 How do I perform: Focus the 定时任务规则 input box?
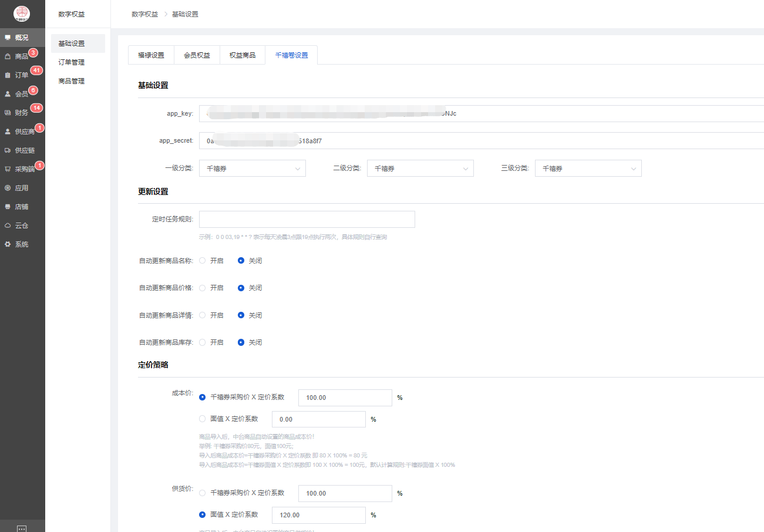(307, 219)
